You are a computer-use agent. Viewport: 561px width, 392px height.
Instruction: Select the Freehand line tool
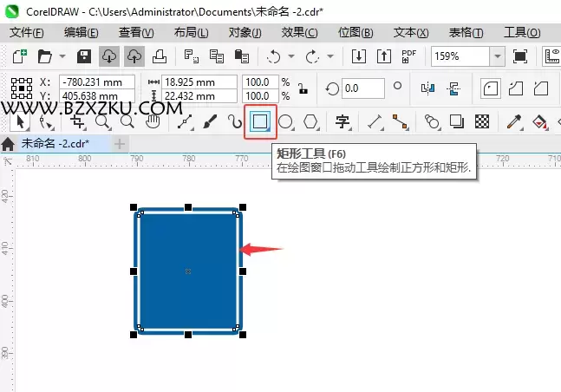[x=185, y=122]
